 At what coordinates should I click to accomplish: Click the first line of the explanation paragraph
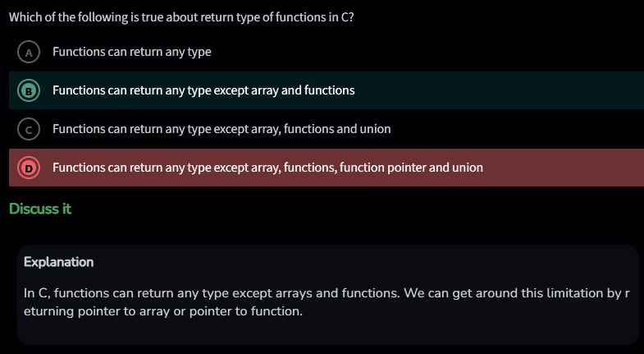pyautogui.click(x=327, y=292)
